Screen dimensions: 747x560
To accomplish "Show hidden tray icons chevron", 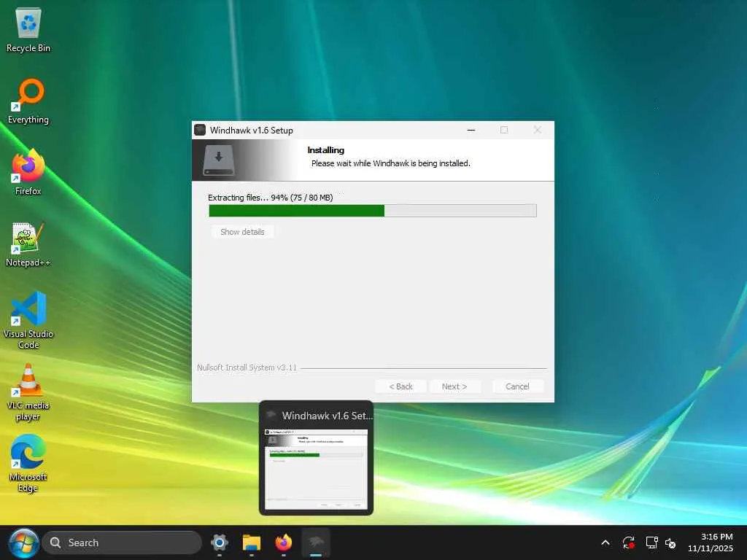I will [605, 542].
